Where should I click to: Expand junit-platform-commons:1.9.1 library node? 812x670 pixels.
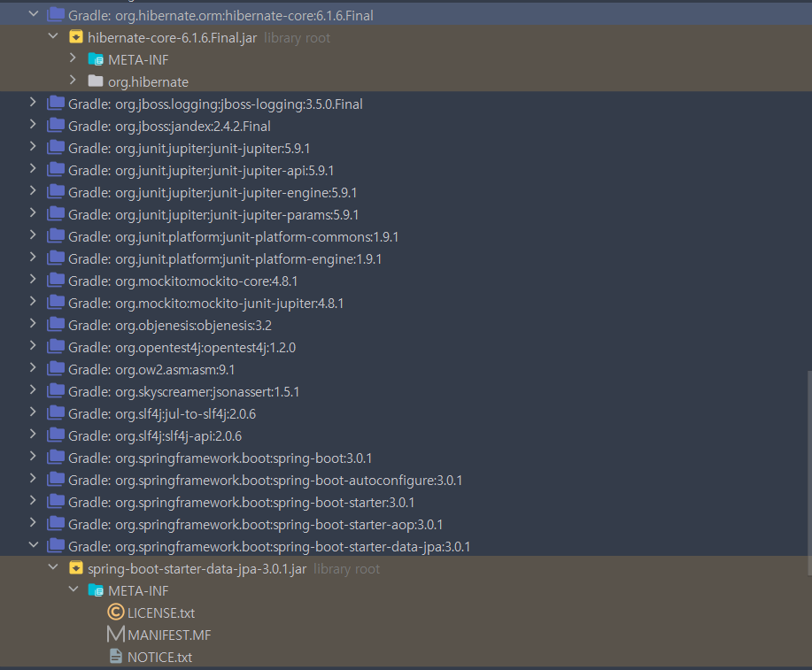click(x=33, y=235)
